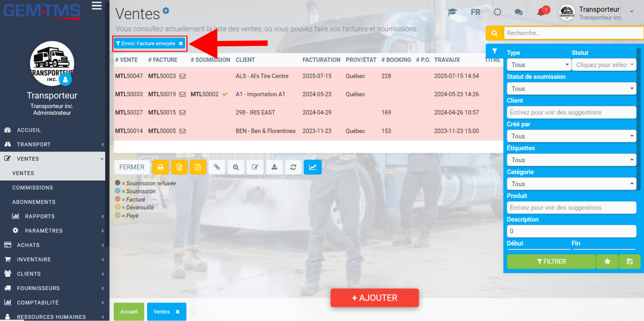Image resolution: width=644 pixels, height=321 pixels.
Task: Go to ACCUEIL in the sidebar
Action: coord(53,130)
